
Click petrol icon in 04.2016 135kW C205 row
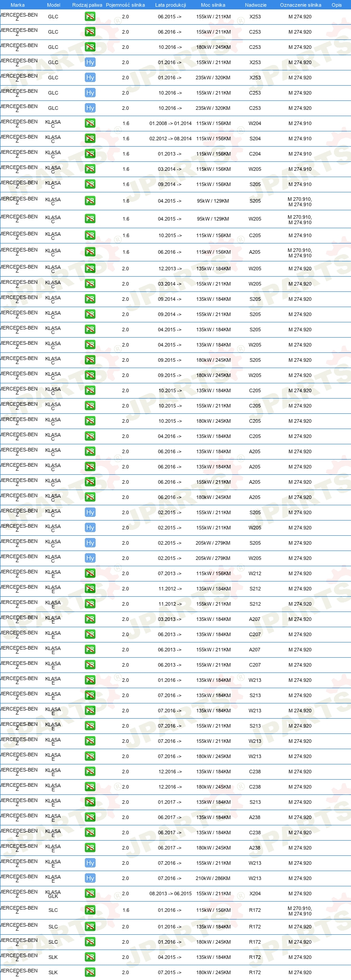pos(90,437)
